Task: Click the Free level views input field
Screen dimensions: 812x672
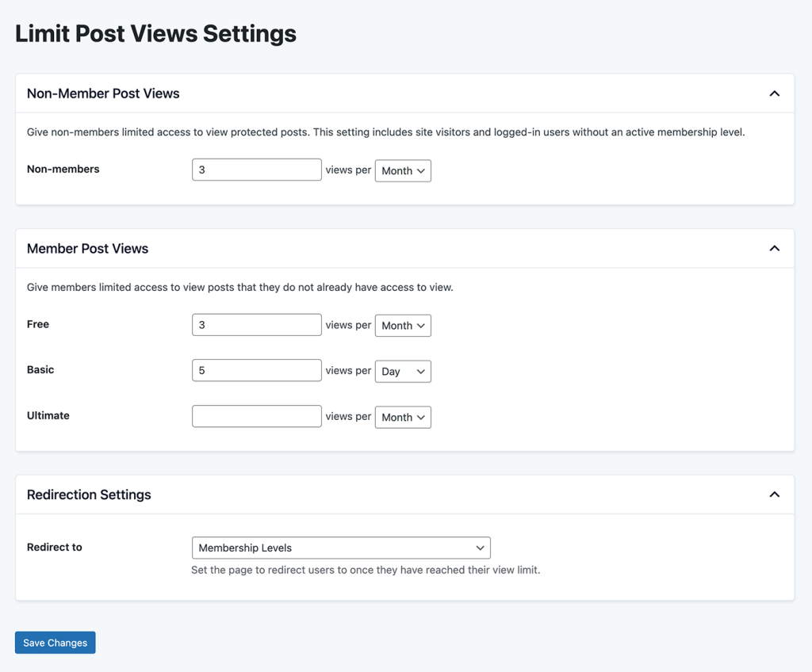Action: [x=256, y=325]
